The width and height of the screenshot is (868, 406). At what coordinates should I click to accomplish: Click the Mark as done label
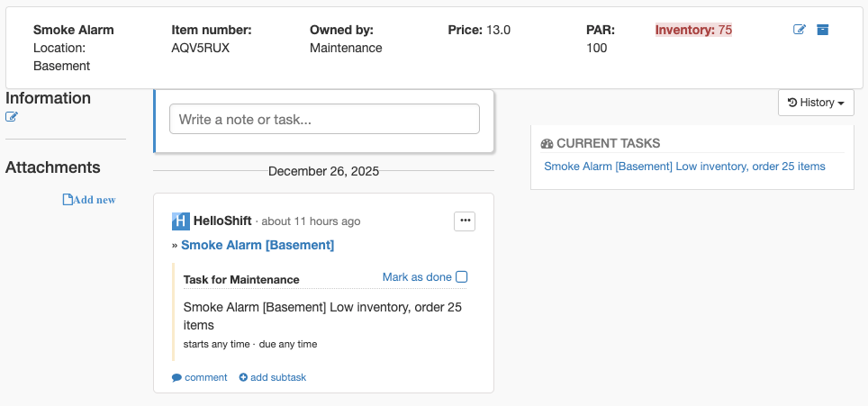pyautogui.click(x=417, y=277)
